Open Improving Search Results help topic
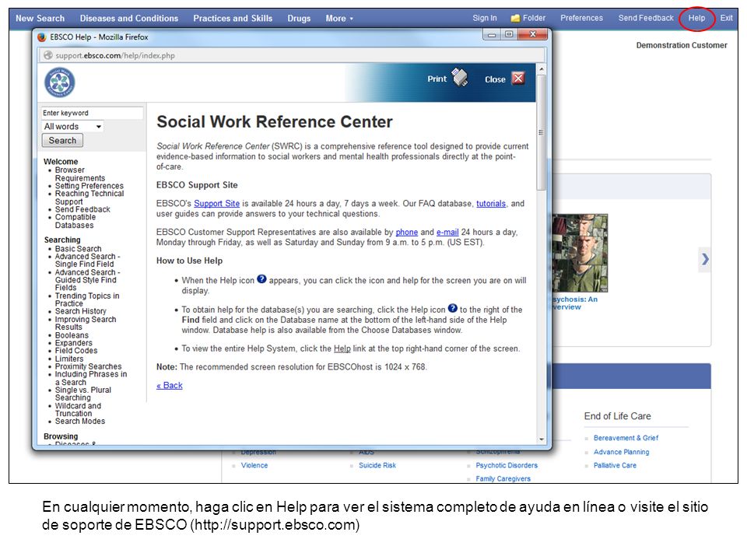Image resolution: width=747 pixels, height=560 pixels. (86, 323)
